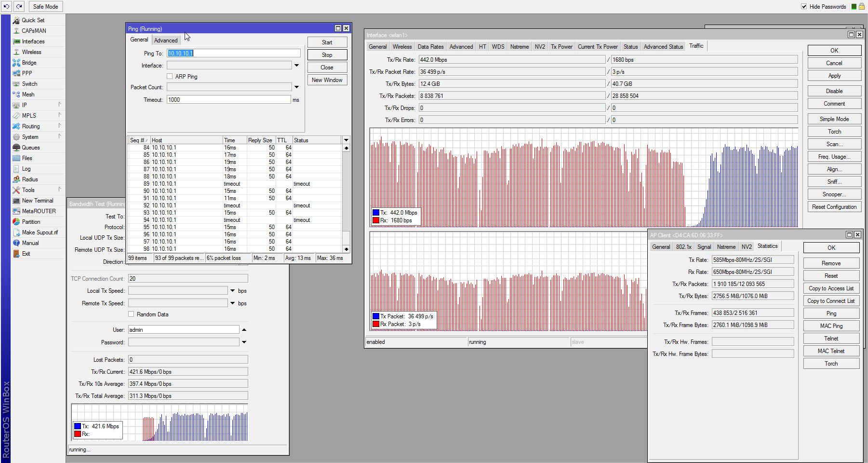The height and width of the screenshot is (463, 868).
Task: Click the Ping To address field
Action: [x=233, y=54]
